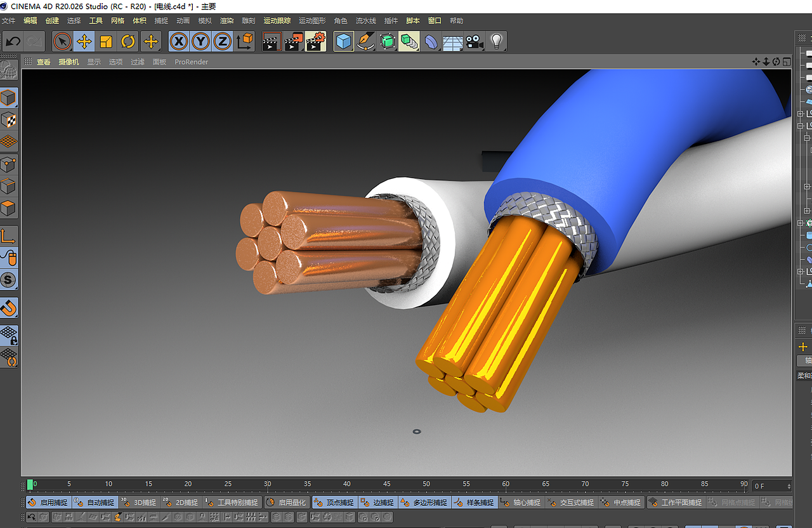Toggle 边捕捉 edge snap
The width and height of the screenshot is (812, 528).
pos(378,503)
